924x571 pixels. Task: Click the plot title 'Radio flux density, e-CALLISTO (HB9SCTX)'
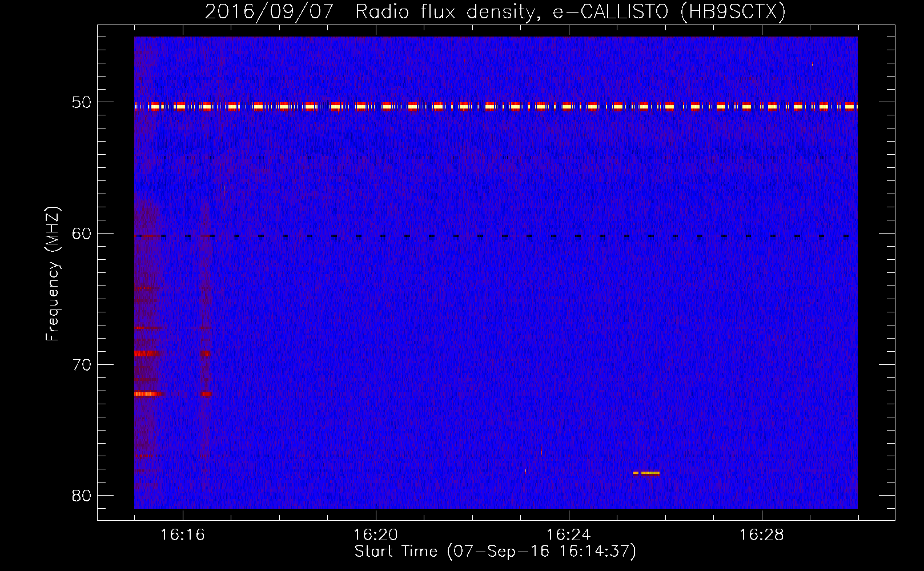coord(570,12)
